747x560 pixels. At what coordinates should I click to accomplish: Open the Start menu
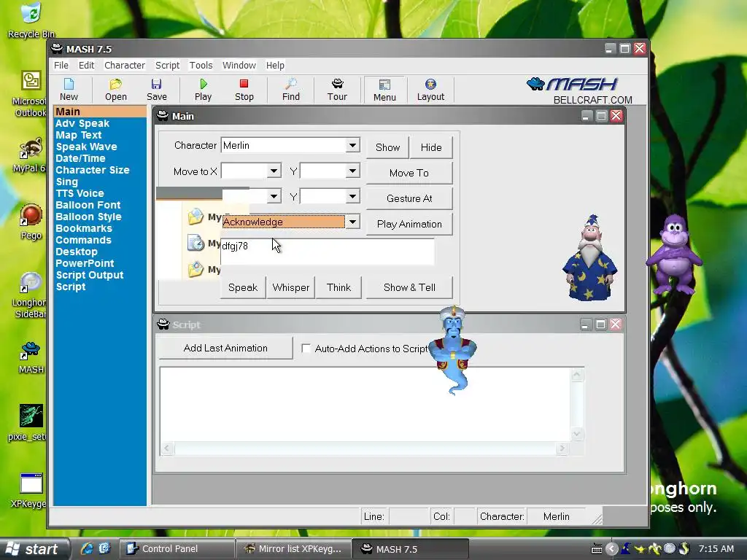click(35, 549)
